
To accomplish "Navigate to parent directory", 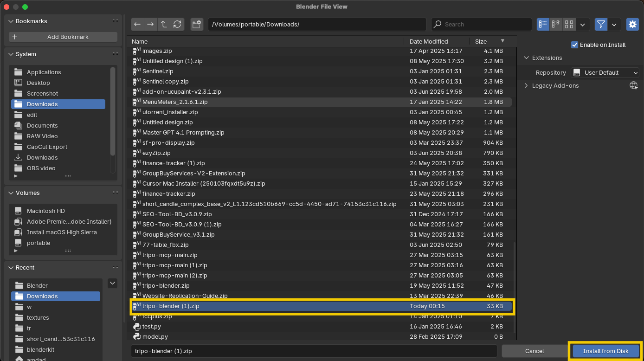I will tap(164, 24).
